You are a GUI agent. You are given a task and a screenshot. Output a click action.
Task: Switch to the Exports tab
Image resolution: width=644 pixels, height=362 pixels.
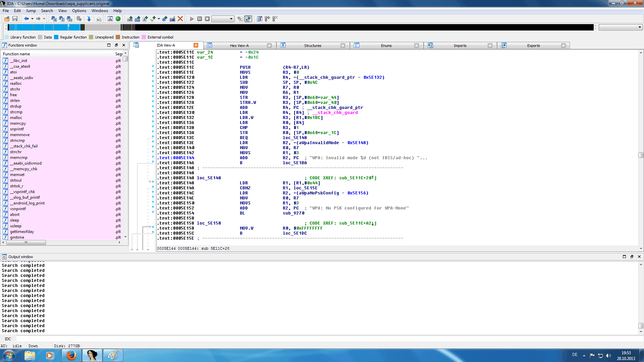(x=533, y=46)
